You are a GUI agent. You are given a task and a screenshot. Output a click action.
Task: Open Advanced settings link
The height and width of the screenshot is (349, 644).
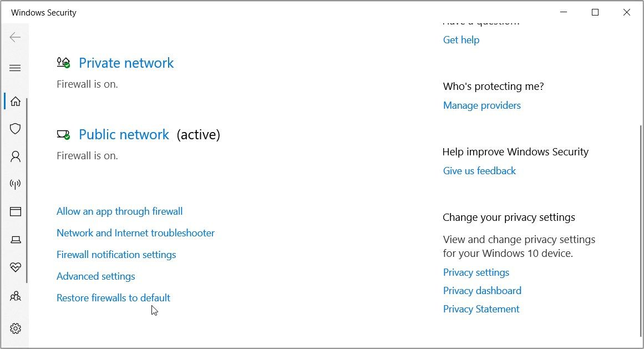tap(95, 276)
